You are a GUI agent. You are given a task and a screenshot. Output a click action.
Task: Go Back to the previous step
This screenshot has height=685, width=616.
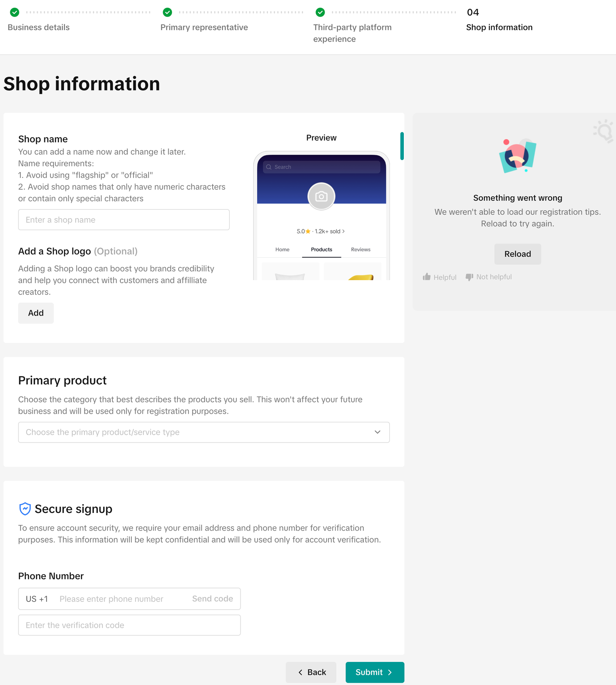click(x=311, y=672)
